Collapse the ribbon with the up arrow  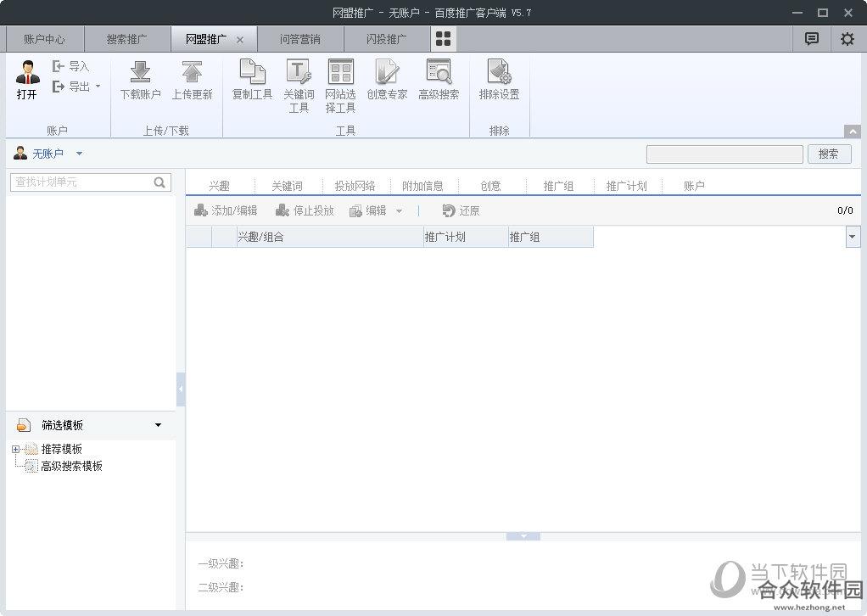pos(852,132)
